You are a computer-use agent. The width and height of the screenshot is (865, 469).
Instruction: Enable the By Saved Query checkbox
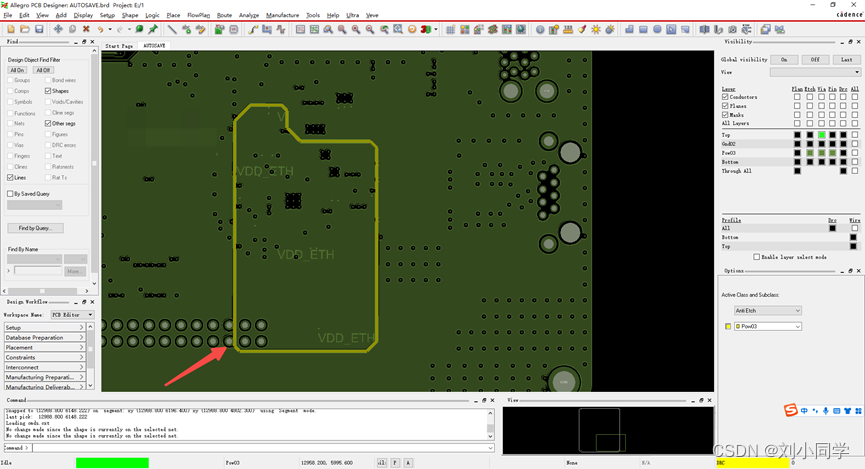pos(11,194)
